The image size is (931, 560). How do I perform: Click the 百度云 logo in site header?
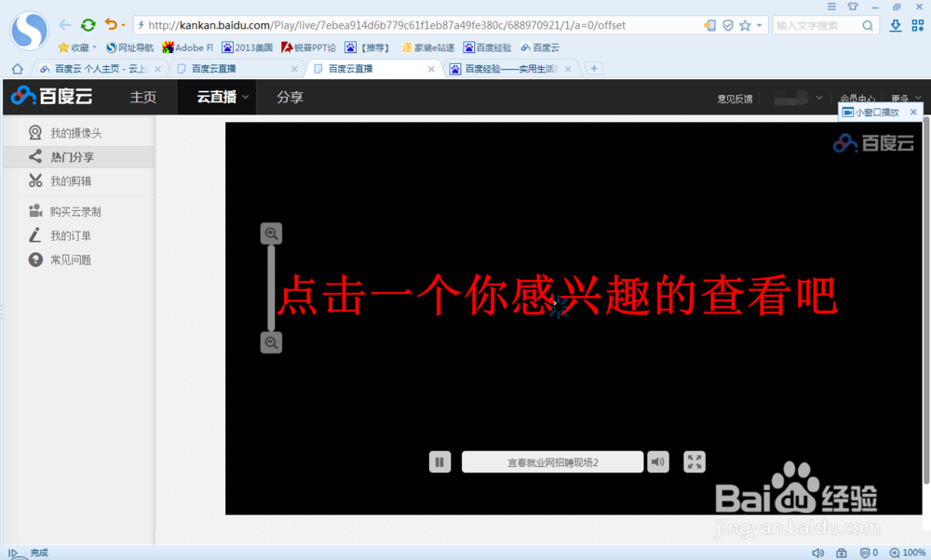[51, 95]
